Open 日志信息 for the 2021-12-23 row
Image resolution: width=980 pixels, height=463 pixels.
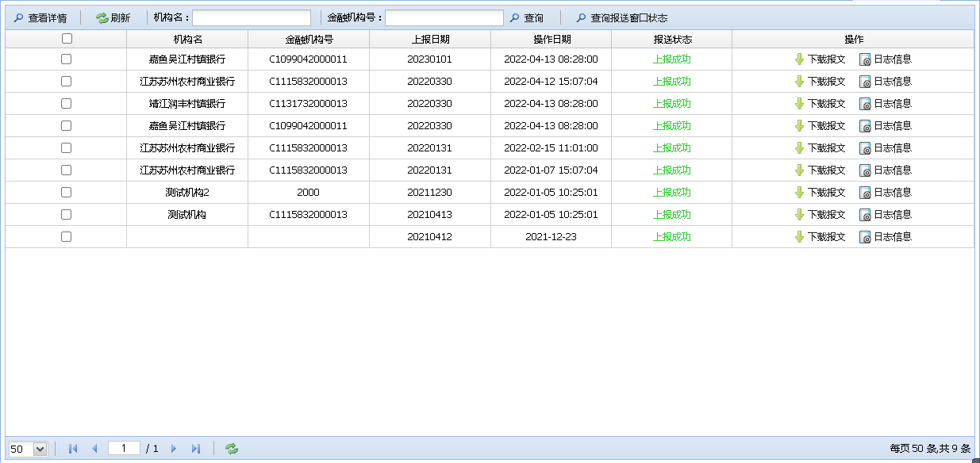[886, 236]
